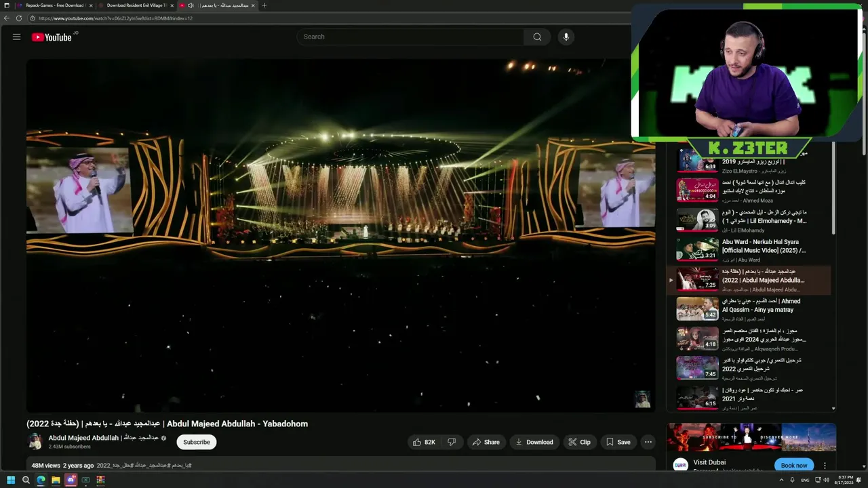Open the Windows Start menu
Image resolution: width=868 pixels, height=488 pixels.
10,480
